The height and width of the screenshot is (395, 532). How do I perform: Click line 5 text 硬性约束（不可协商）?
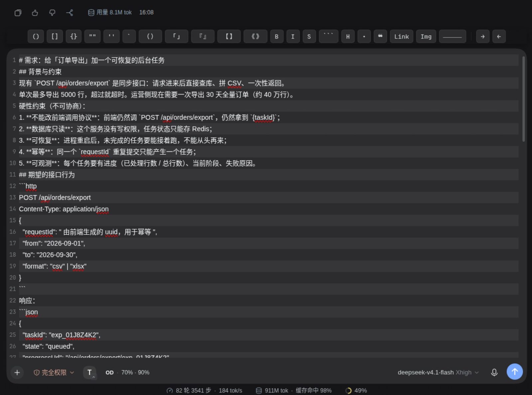pyautogui.click(x=52, y=106)
